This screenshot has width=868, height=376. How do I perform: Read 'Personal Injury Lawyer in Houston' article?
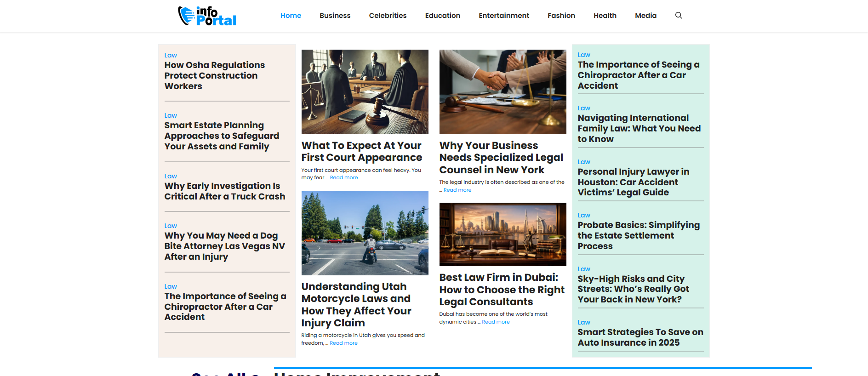pyautogui.click(x=634, y=182)
